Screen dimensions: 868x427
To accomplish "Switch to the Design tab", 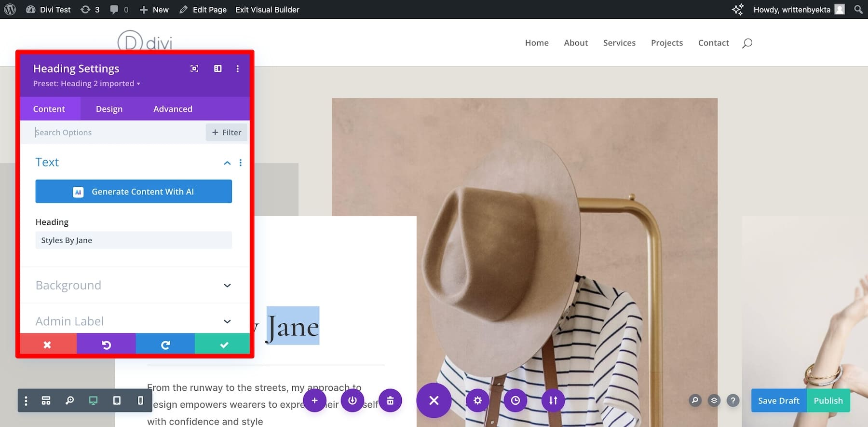I will point(109,109).
